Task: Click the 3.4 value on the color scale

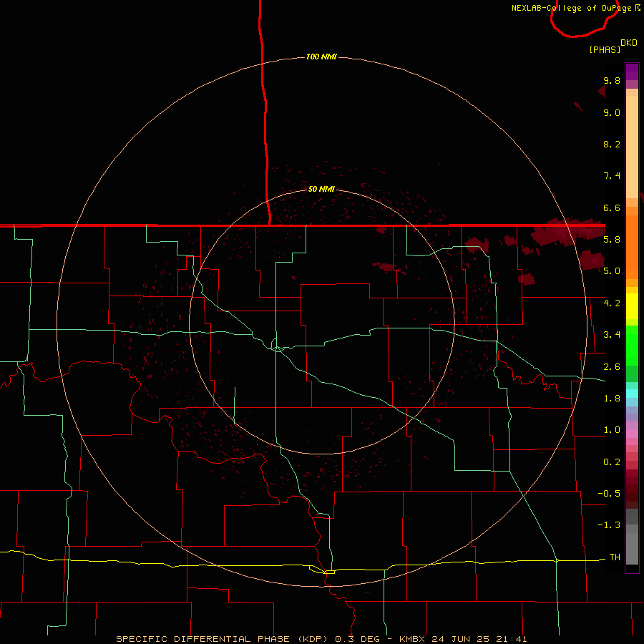Action: [x=612, y=335]
